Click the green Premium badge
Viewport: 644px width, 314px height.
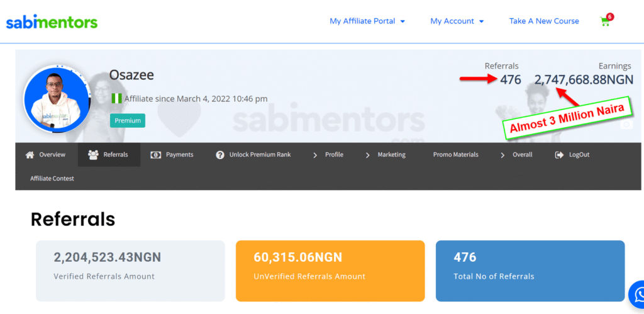[x=127, y=120]
